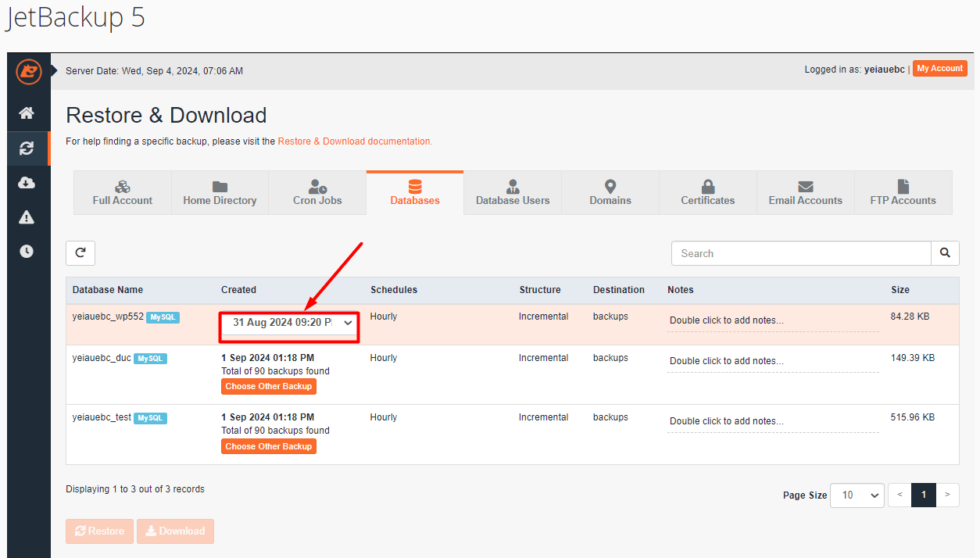This screenshot has width=980, height=558.
Task: Select the yeiauebc_wp552 database row name
Action: click(x=108, y=317)
